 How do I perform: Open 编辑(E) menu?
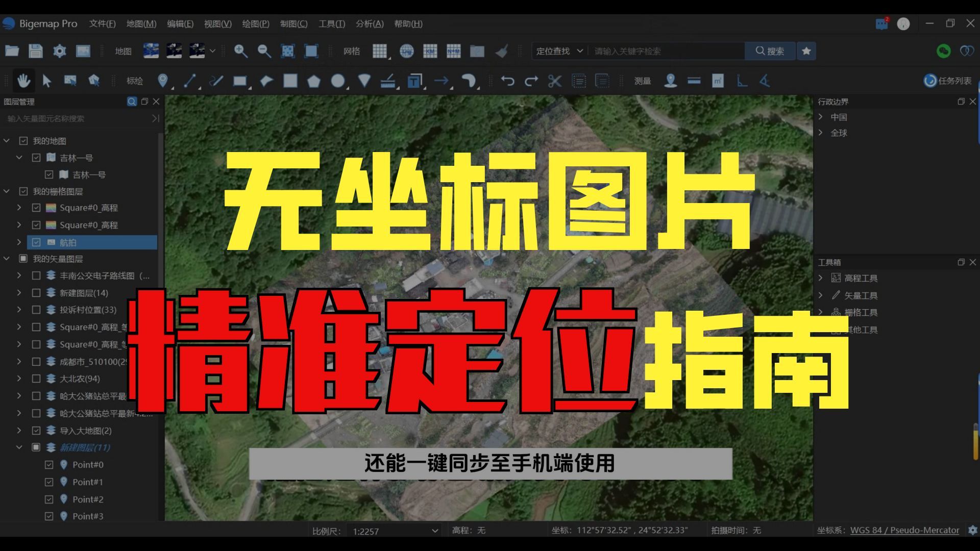click(180, 23)
